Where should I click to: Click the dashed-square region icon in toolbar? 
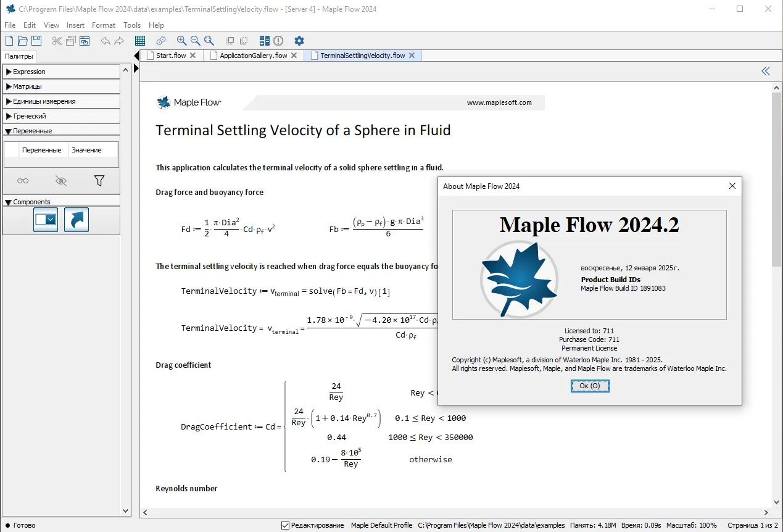click(244, 41)
